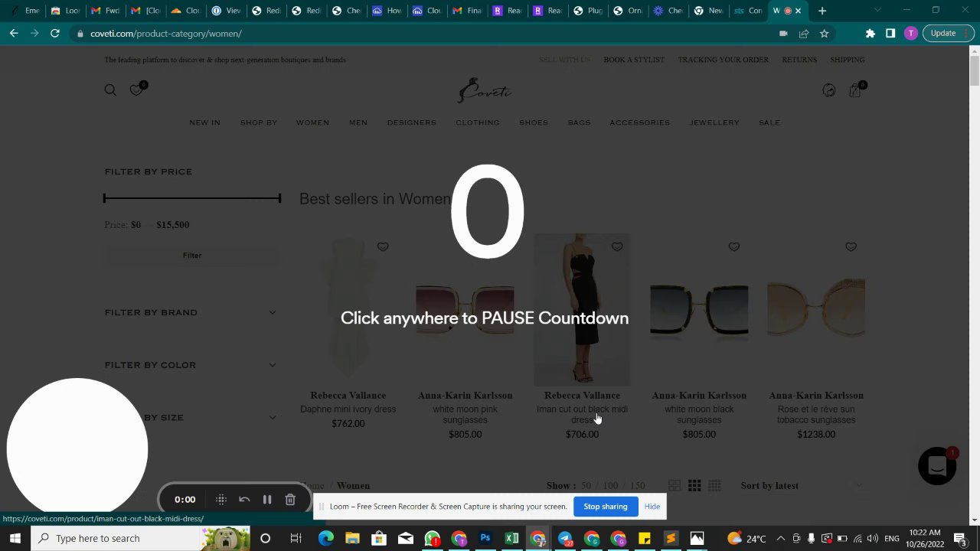Click the price slider left handle
The image size is (980, 551).
pyautogui.click(x=105, y=198)
